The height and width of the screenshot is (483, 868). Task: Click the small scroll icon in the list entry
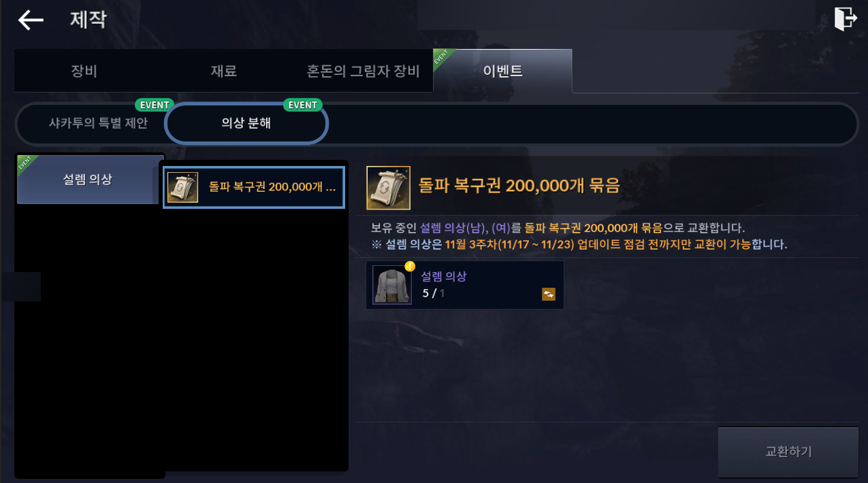(x=182, y=187)
